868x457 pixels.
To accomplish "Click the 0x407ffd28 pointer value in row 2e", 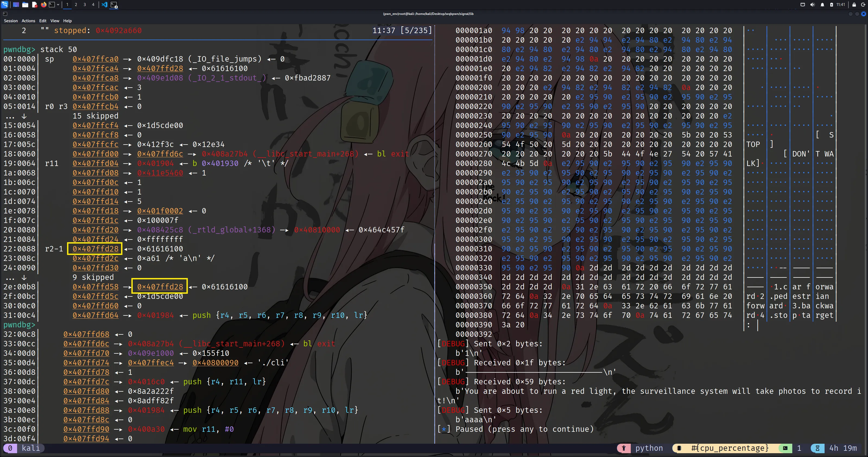I will (x=160, y=287).
